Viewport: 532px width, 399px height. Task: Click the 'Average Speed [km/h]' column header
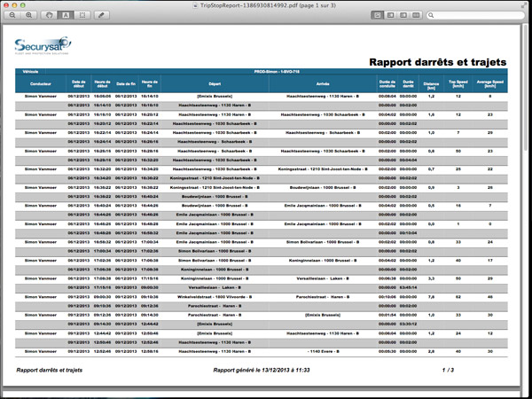pos(490,84)
